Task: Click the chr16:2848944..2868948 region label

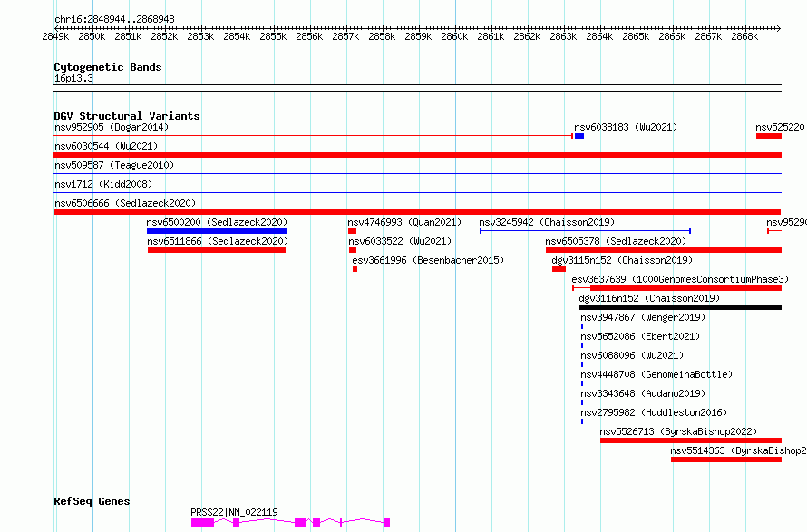Action: [114, 19]
